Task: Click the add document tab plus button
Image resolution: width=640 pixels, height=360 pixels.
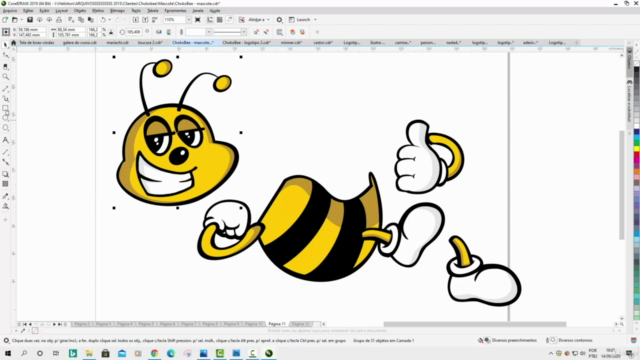Action: click(577, 42)
